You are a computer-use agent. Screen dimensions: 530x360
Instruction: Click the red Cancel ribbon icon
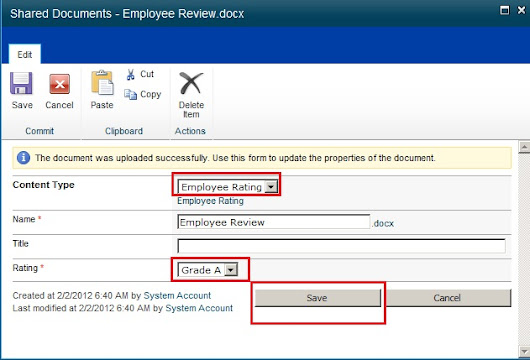[59, 84]
